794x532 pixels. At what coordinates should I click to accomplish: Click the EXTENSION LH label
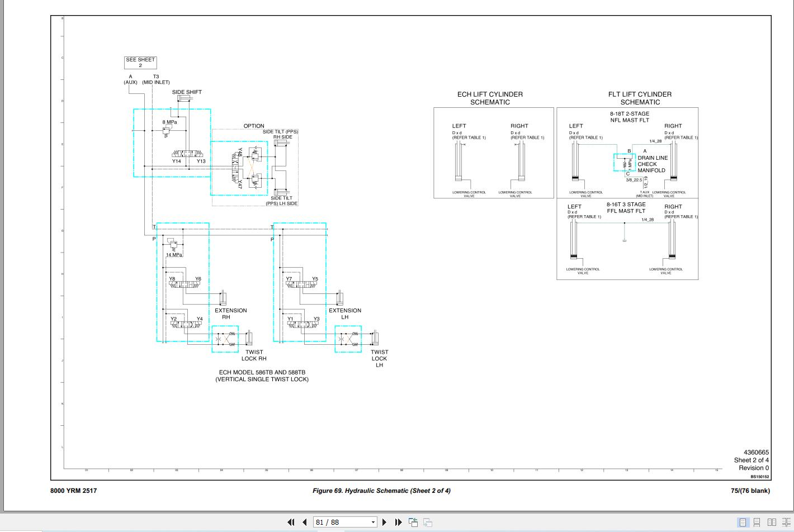point(345,313)
